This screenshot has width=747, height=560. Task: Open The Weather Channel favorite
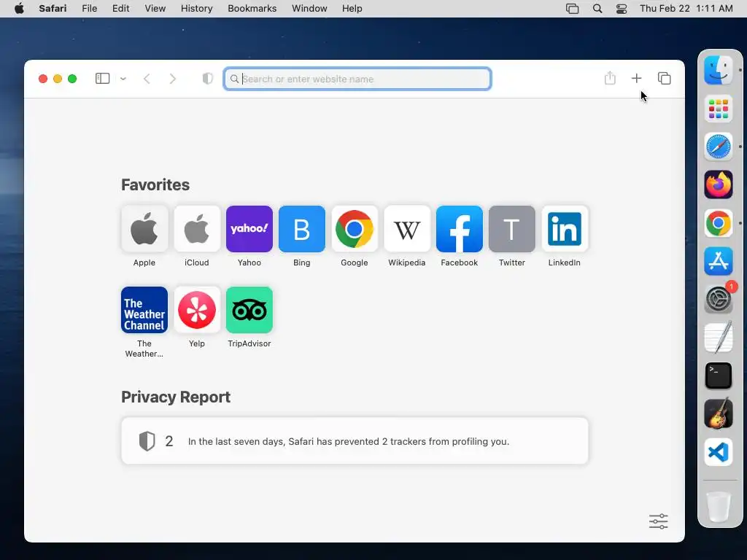(144, 310)
